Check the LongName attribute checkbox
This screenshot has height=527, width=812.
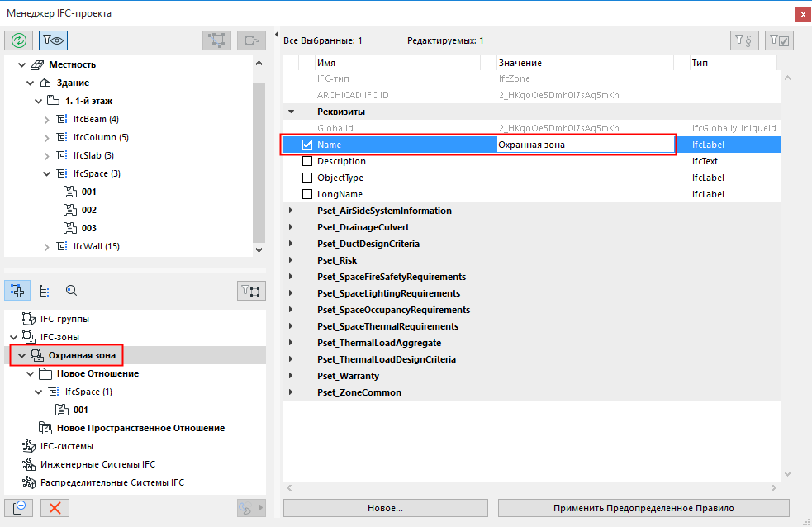(307, 193)
